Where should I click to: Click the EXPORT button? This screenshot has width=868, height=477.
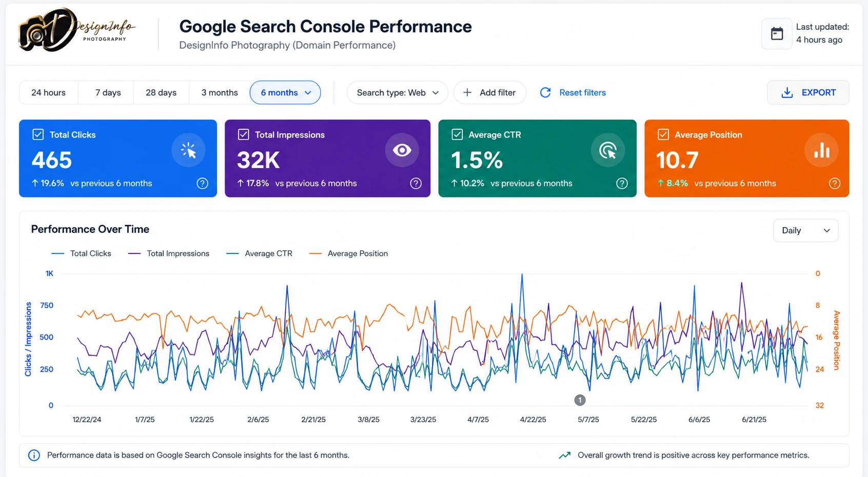coord(808,92)
